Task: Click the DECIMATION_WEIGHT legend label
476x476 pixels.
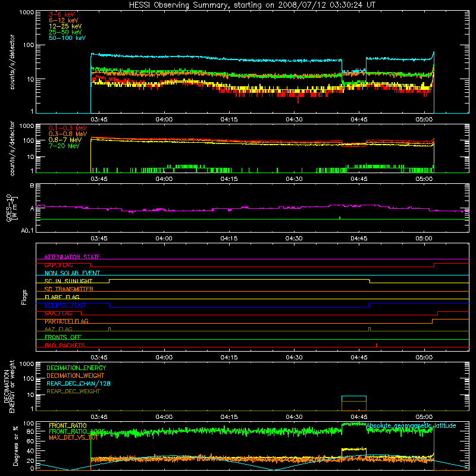Action: (x=76, y=375)
